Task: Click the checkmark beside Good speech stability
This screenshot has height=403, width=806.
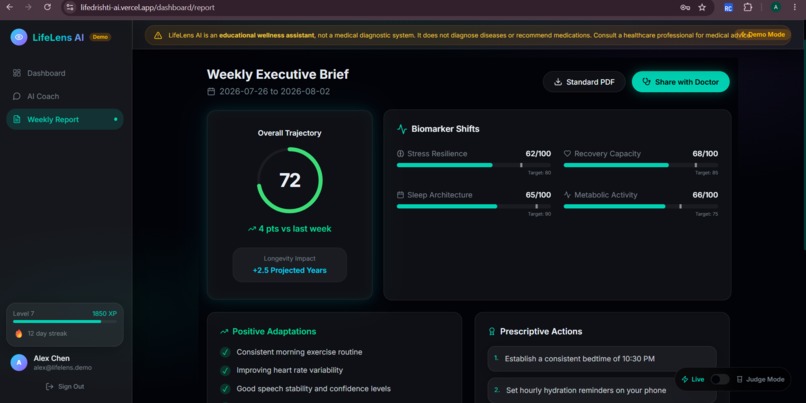Action: point(225,389)
